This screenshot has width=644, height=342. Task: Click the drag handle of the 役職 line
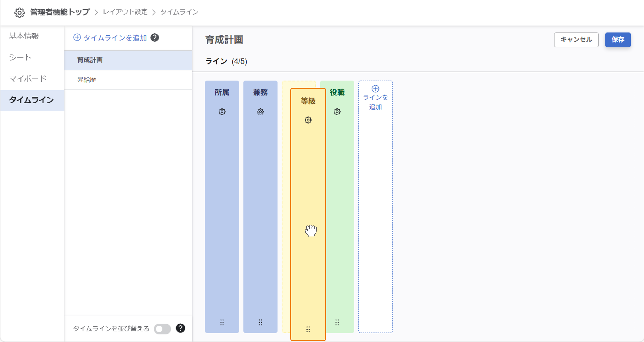click(337, 323)
